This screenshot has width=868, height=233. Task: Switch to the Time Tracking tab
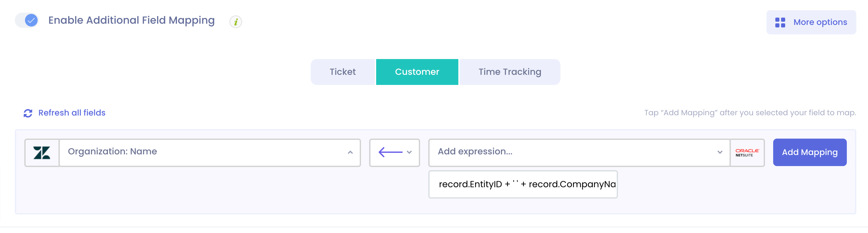point(510,72)
